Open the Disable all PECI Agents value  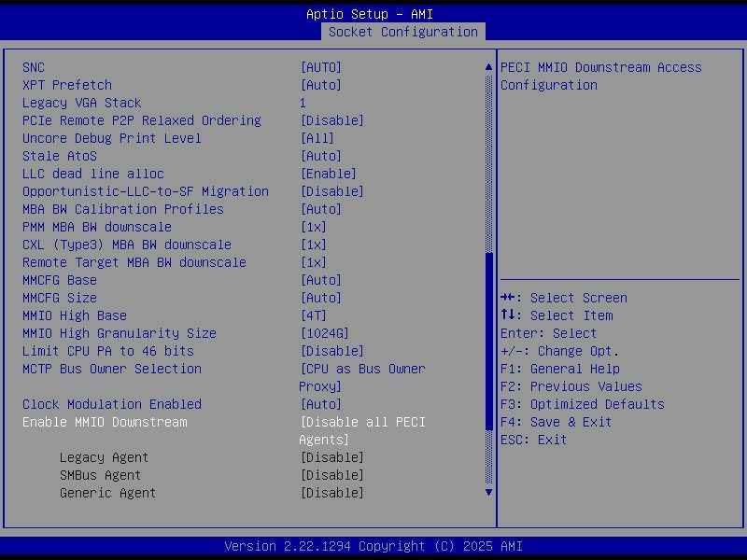(x=362, y=431)
